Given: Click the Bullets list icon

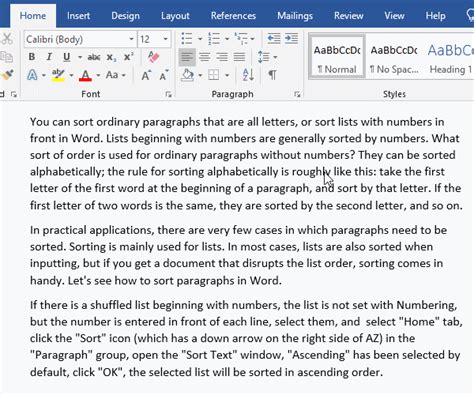Looking at the screenshot, I should [x=187, y=39].
